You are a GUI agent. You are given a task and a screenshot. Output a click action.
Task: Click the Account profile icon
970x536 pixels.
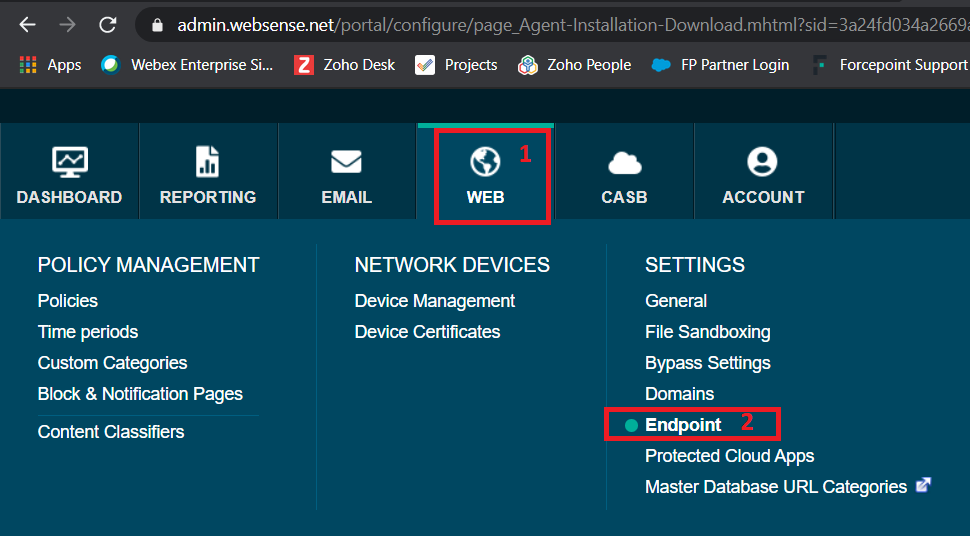click(x=762, y=162)
